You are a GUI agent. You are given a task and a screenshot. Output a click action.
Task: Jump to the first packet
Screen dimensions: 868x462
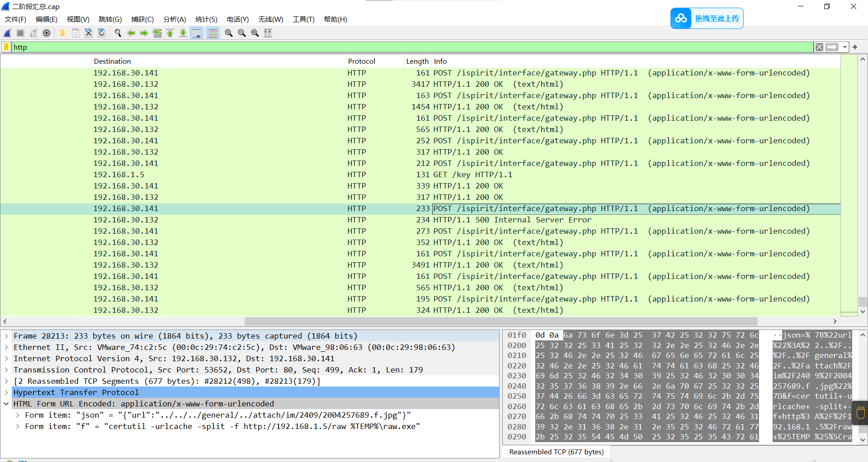click(170, 33)
